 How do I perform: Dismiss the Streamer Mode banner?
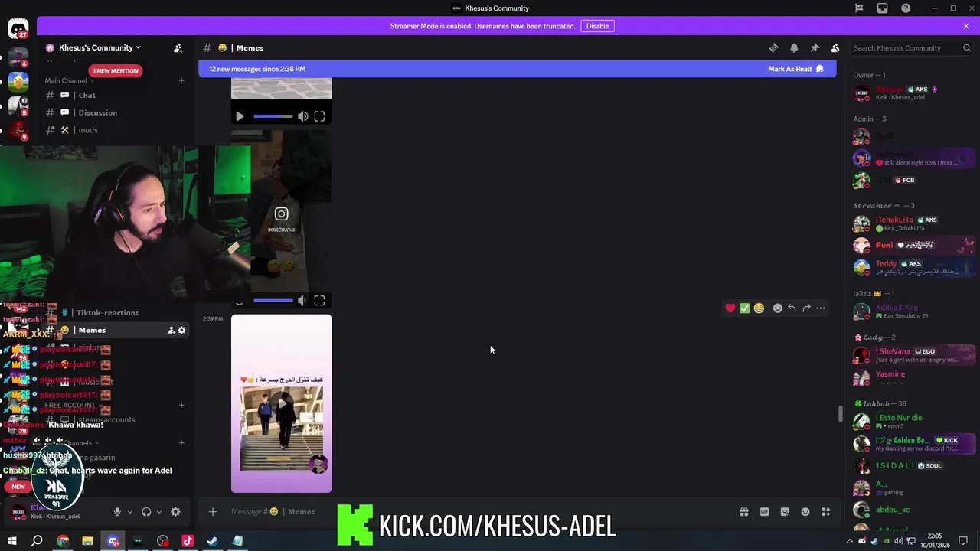(x=966, y=26)
